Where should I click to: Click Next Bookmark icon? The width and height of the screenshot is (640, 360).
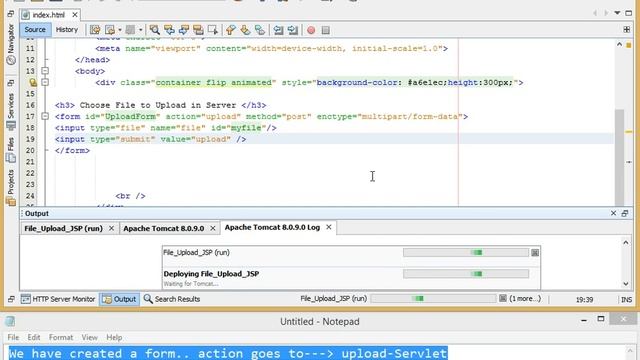coord(245,30)
